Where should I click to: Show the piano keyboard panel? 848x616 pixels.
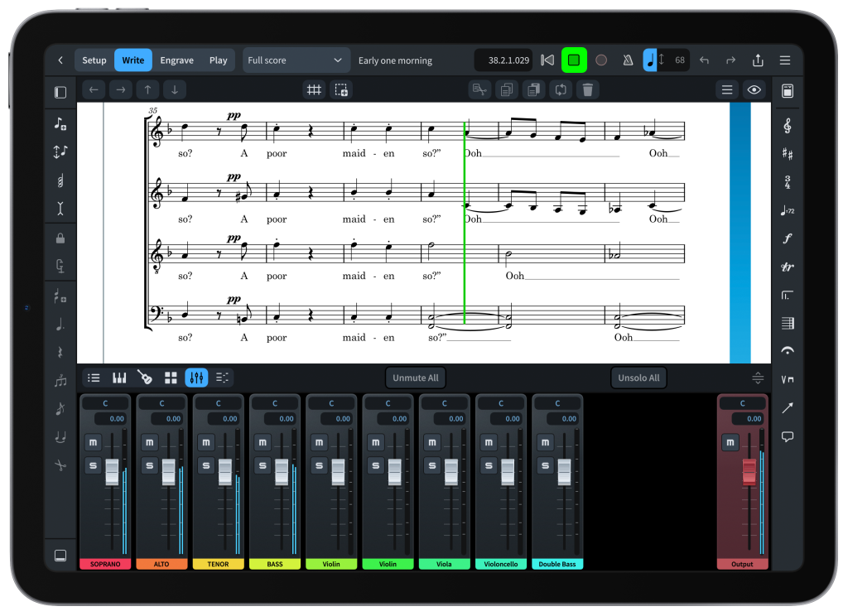point(119,378)
